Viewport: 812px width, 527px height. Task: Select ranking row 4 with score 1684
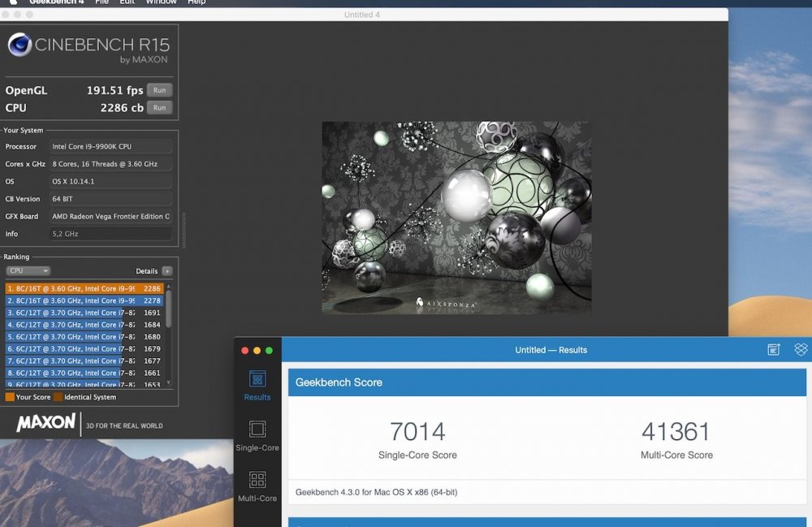(x=84, y=325)
